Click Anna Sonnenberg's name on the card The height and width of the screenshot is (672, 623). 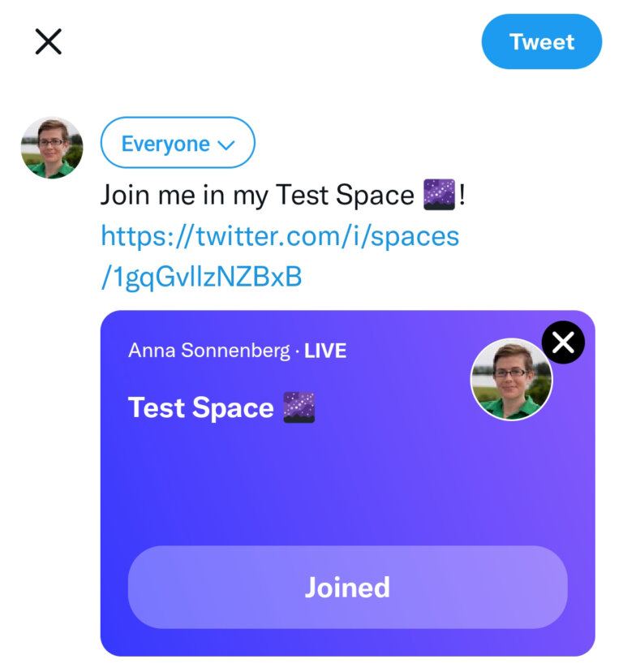tap(209, 351)
